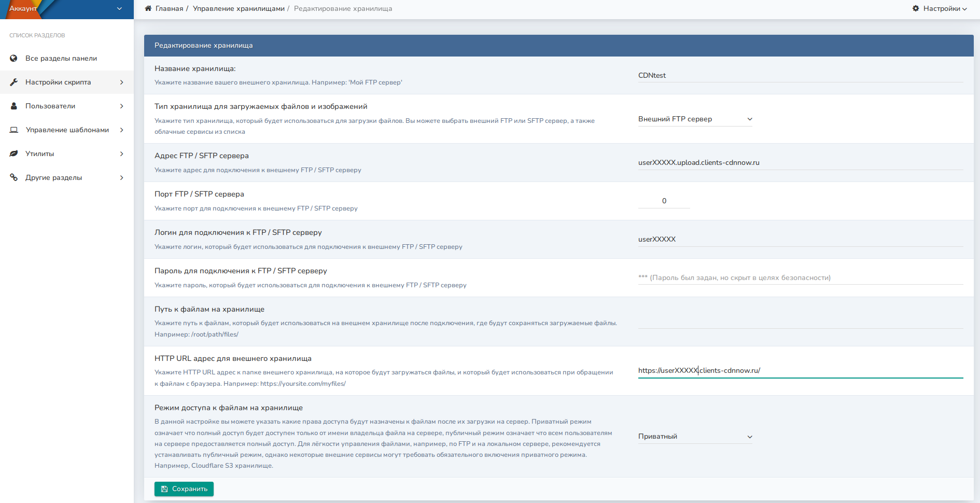Click the wrench icon for Настройки скрипта
This screenshot has width=980, height=503.
coord(13,82)
